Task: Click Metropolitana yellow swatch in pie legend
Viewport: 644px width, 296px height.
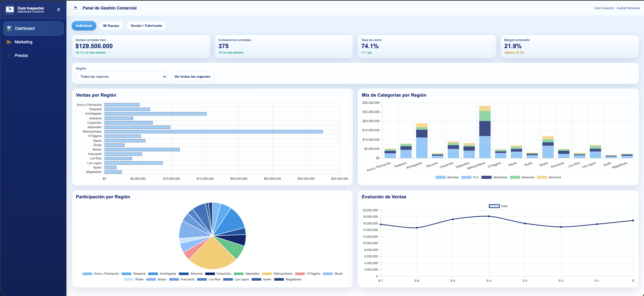Action: click(x=267, y=274)
